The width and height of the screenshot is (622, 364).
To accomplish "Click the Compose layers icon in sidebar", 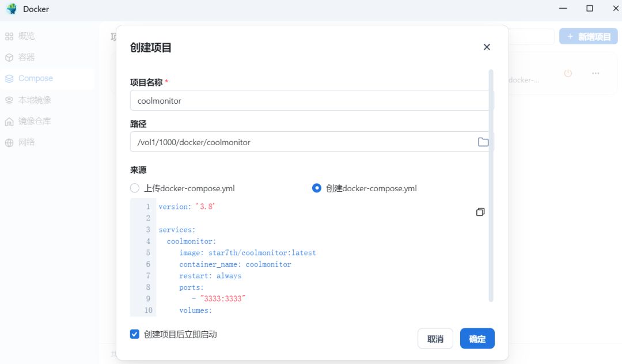I will click(x=9, y=78).
